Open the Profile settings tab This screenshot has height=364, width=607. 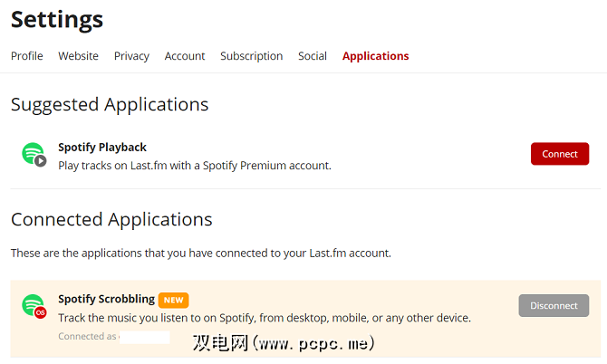[x=27, y=56]
